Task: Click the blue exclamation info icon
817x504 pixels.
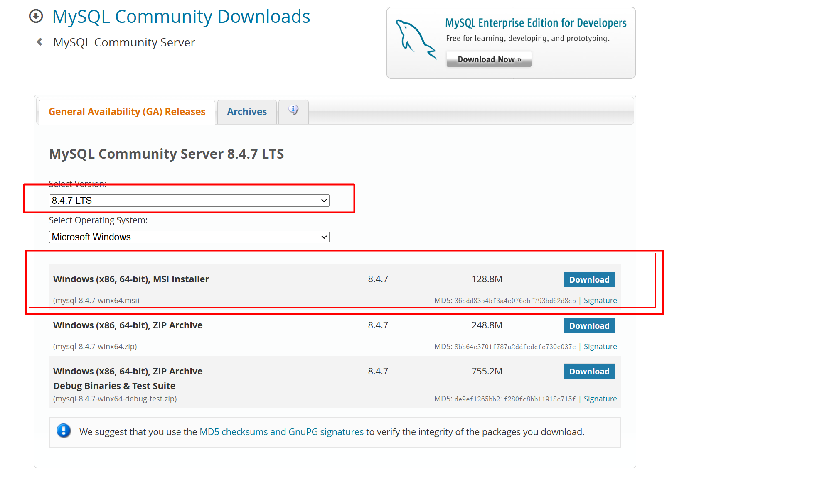Action: (x=64, y=431)
